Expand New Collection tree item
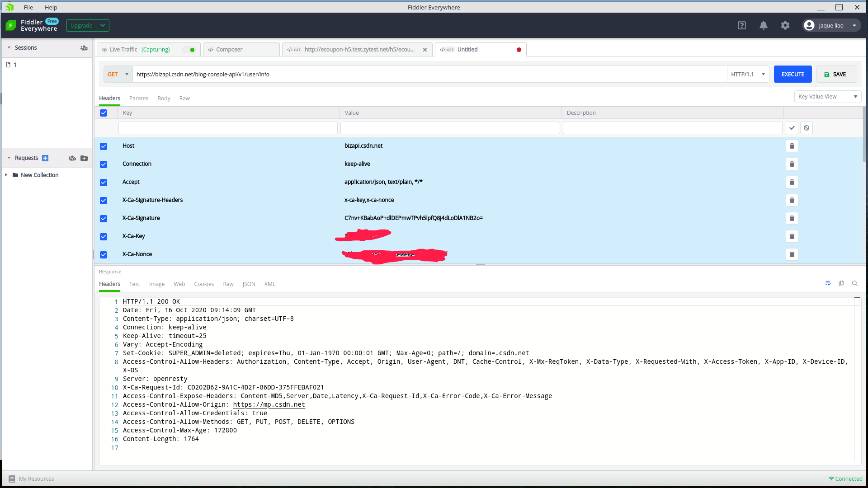Viewport: 868px width, 488px height. pos(6,175)
